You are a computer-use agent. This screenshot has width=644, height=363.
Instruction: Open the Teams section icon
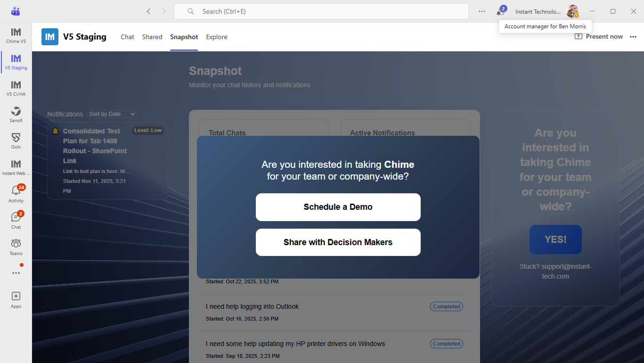16,247
